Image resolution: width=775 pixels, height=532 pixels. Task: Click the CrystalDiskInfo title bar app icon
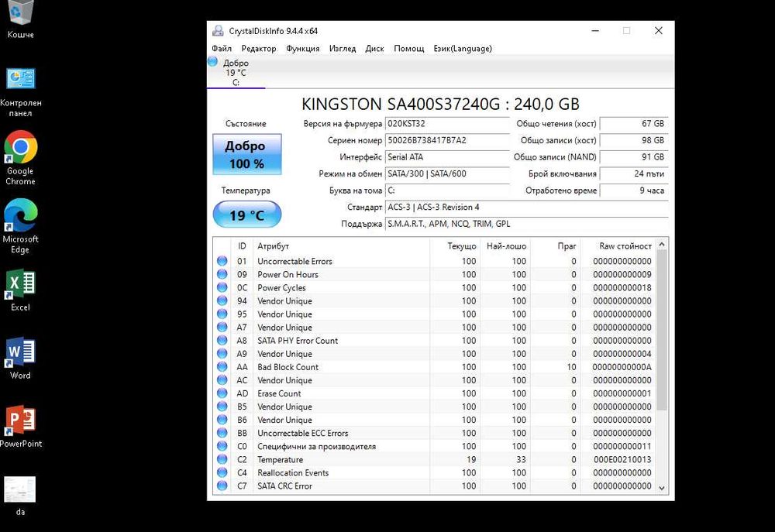[x=218, y=31]
